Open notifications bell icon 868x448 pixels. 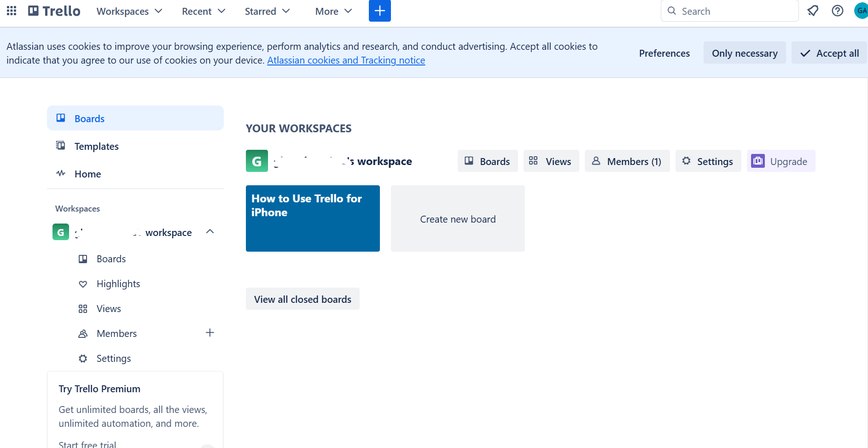point(813,11)
